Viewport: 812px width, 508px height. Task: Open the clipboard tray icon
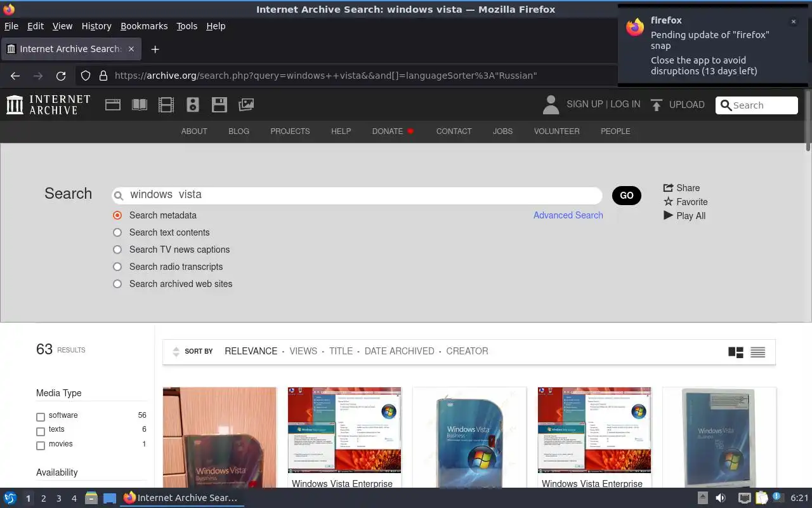pos(761,498)
